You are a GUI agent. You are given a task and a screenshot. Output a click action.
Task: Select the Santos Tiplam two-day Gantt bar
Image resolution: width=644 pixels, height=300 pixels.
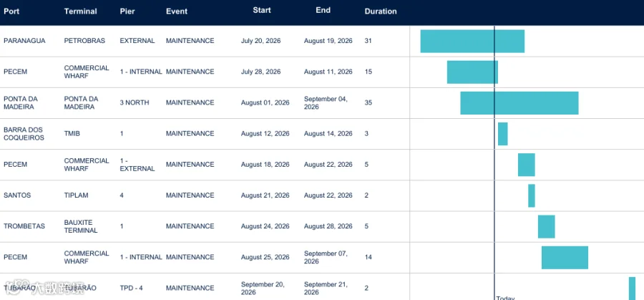[532, 195]
